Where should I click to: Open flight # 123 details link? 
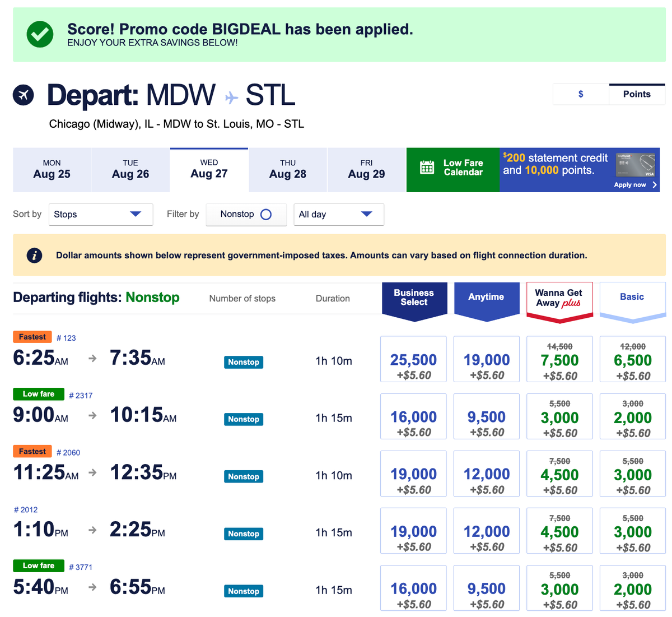coord(66,338)
